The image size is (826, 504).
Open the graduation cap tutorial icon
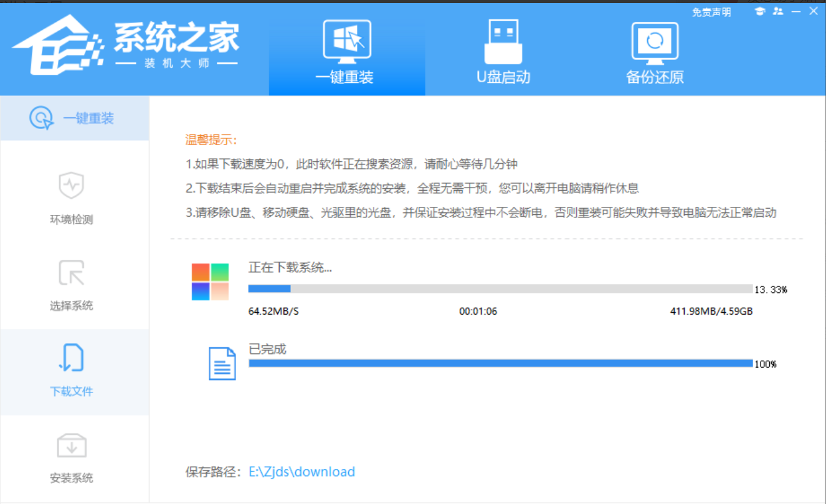759,11
